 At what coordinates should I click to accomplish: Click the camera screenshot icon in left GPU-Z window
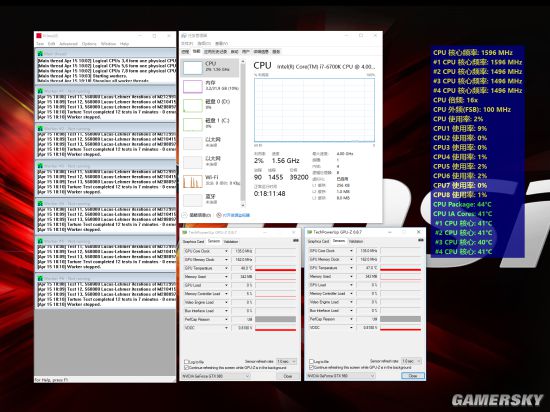coord(295,241)
